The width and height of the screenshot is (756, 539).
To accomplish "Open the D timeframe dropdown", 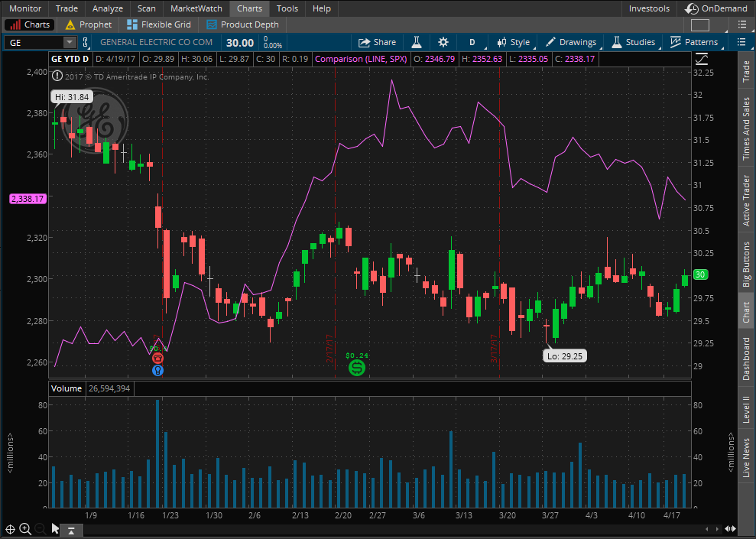I will [x=472, y=42].
